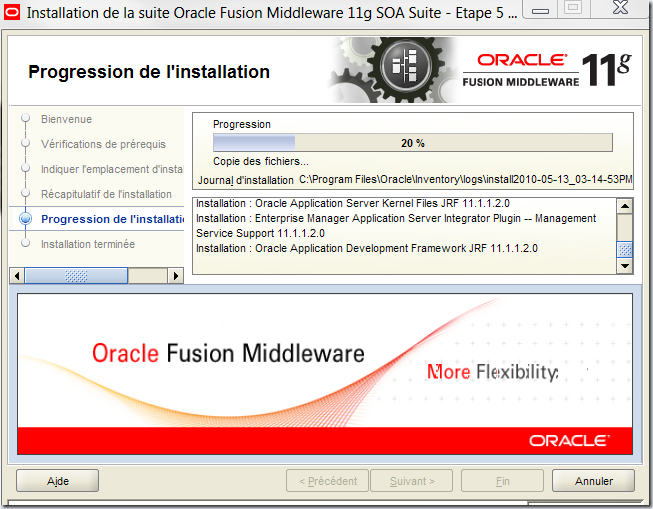The height and width of the screenshot is (509, 653).
Task: Click the Application Development Framework JRF line
Action: (367, 248)
